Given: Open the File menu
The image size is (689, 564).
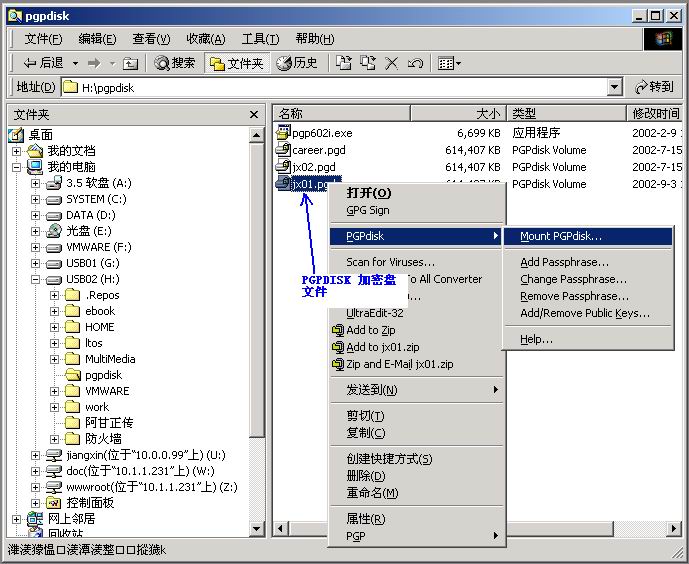Looking at the screenshot, I should 43,39.
